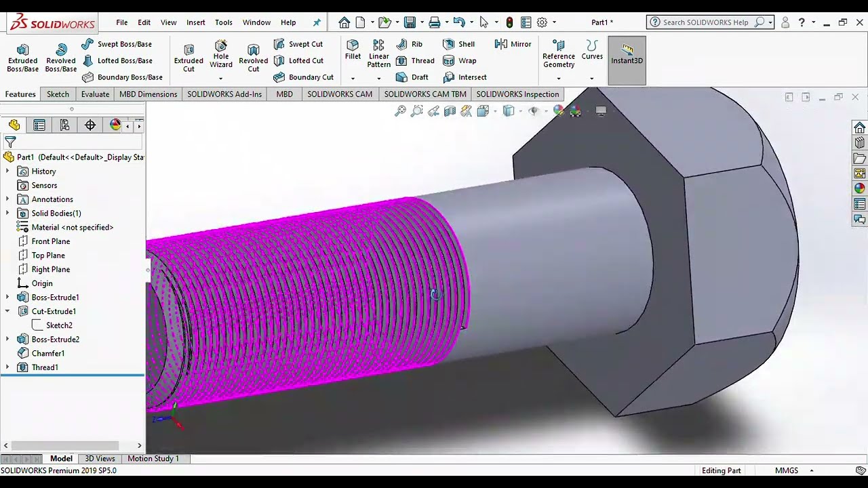
Task: Expand the Annotations tree node
Action: point(7,199)
